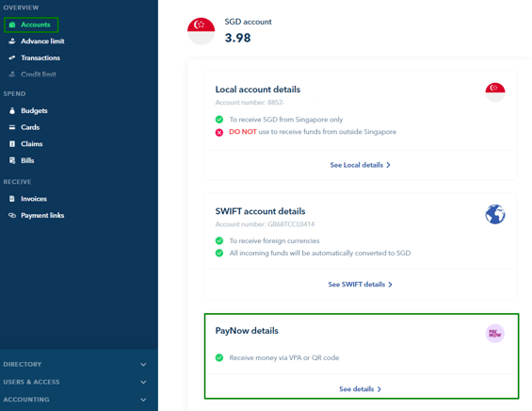Click the PayNow logo icon
Viewport: 532px width, 411px height.
(495, 333)
